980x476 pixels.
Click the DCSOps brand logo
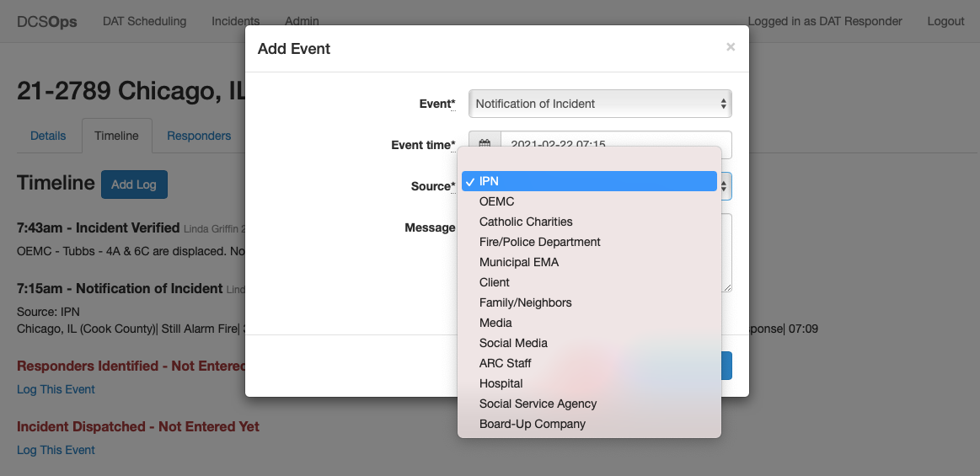47,21
